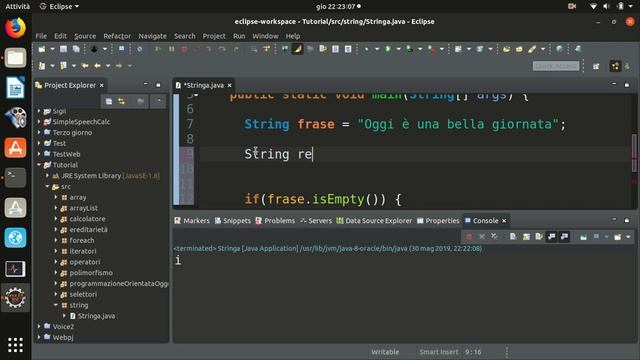Click the Run with Coverage icon
This screenshot has height=360, width=640.
409,49
